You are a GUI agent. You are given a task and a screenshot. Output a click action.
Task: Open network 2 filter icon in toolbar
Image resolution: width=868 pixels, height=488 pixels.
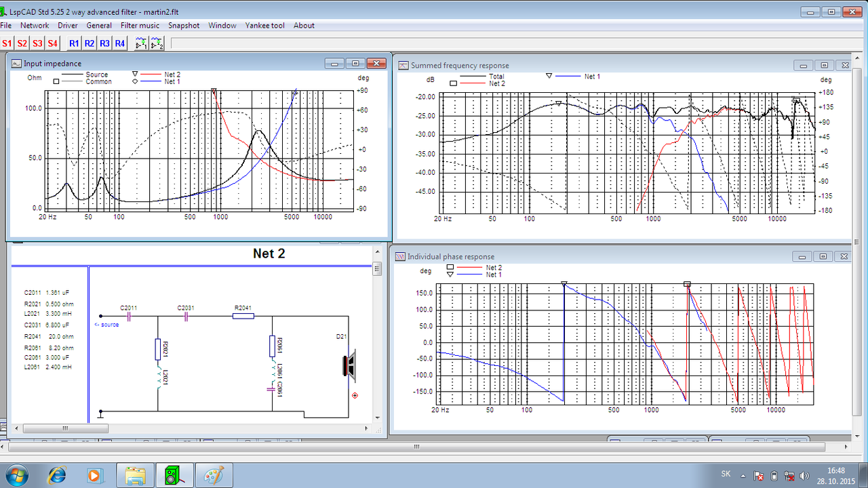157,43
